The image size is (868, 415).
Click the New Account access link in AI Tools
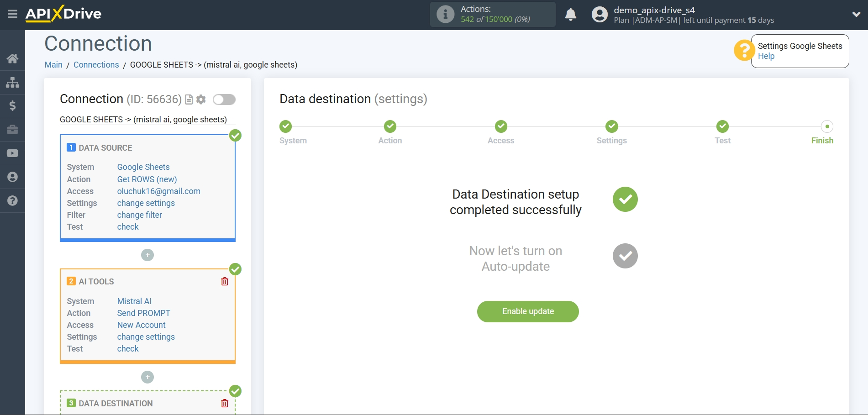click(x=141, y=325)
